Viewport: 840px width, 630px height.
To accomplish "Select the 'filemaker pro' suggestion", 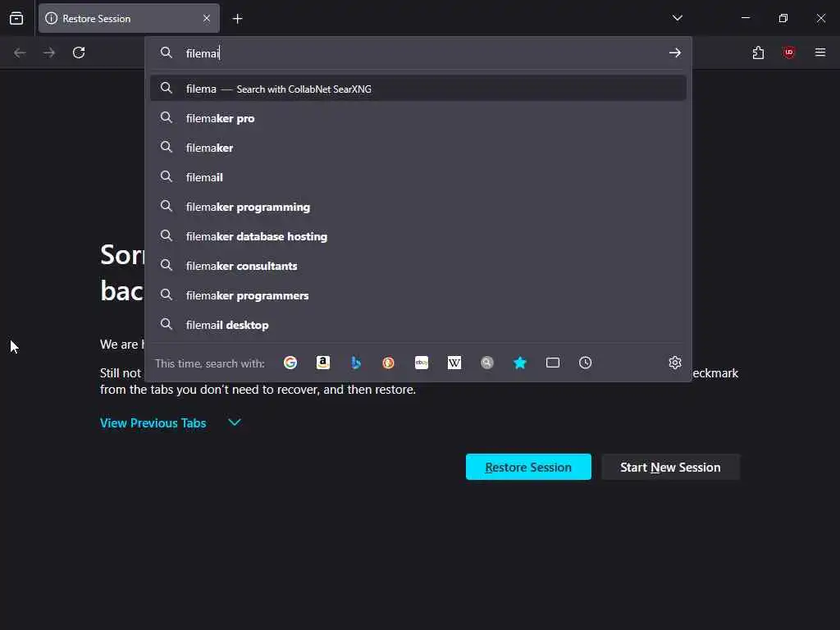I will pyautogui.click(x=418, y=118).
